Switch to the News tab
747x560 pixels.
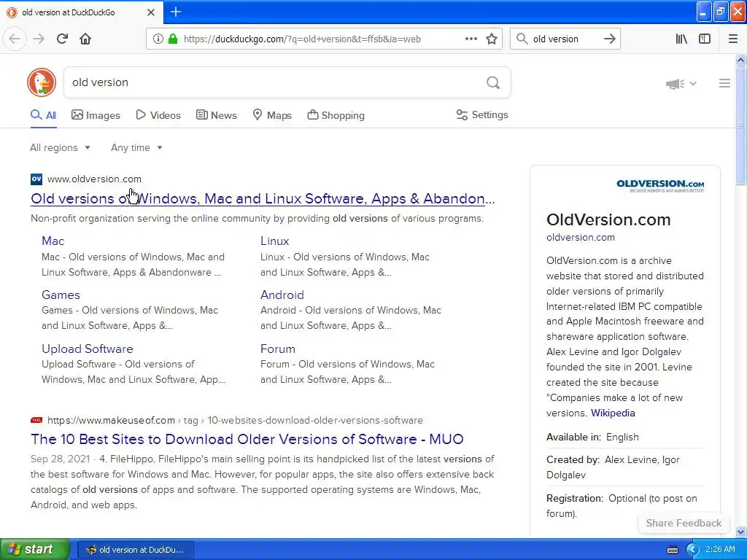tap(216, 115)
